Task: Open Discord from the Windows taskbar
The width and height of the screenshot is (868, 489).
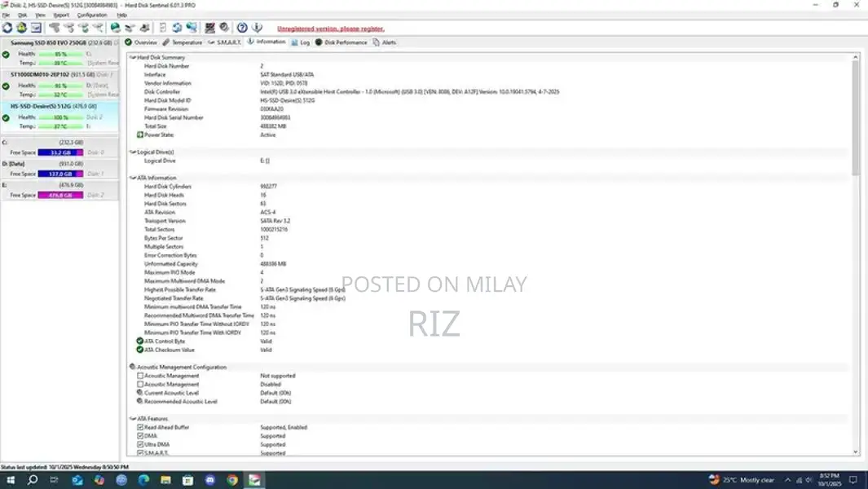Action: coord(210,480)
